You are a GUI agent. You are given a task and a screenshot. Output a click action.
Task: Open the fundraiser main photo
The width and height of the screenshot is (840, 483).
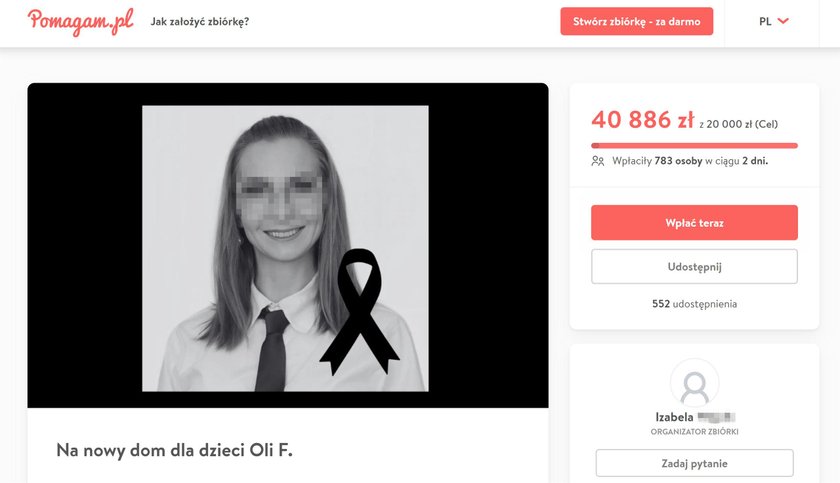click(285, 248)
